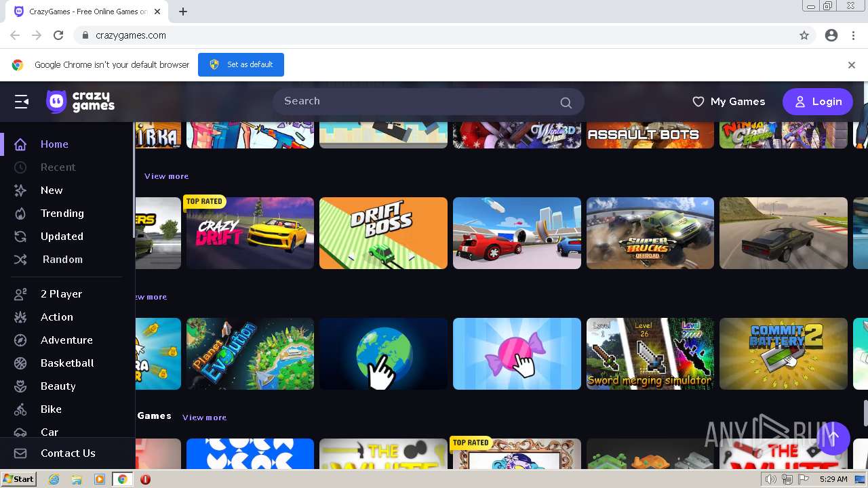Open Internet Explorer from taskbar

pos(54,479)
